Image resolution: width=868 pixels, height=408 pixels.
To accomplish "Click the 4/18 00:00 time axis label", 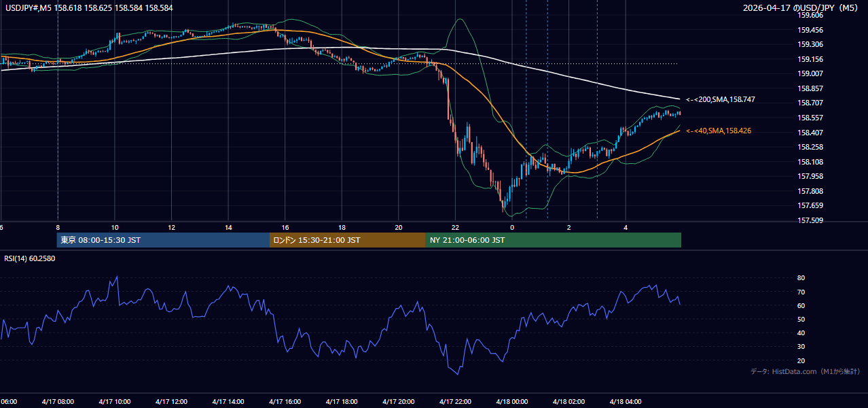I will [512, 401].
